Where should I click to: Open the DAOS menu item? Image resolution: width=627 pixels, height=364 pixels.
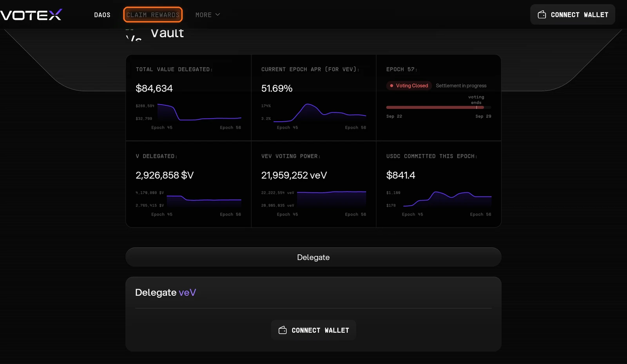tap(102, 15)
